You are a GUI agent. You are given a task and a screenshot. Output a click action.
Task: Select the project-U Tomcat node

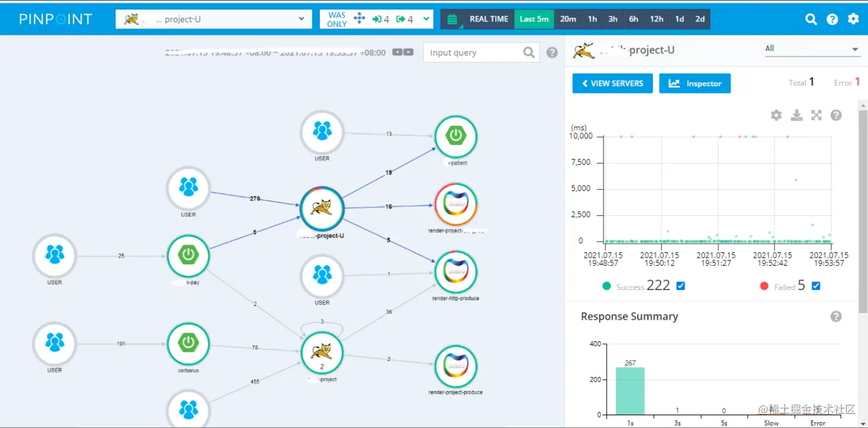322,208
